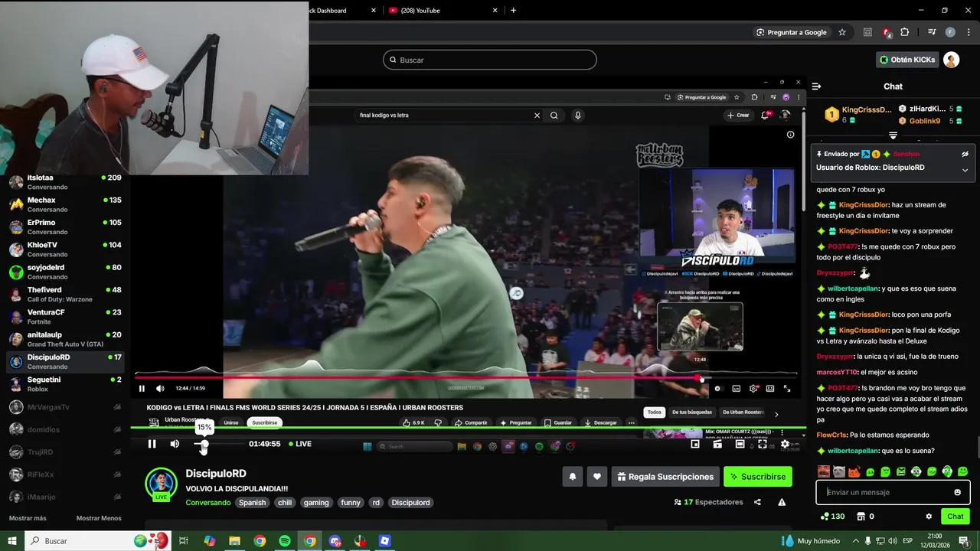Open KhloeTV channel in sidebar
Image resolution: width=980 pixels, height=551 pixels.
pos(65,249)
